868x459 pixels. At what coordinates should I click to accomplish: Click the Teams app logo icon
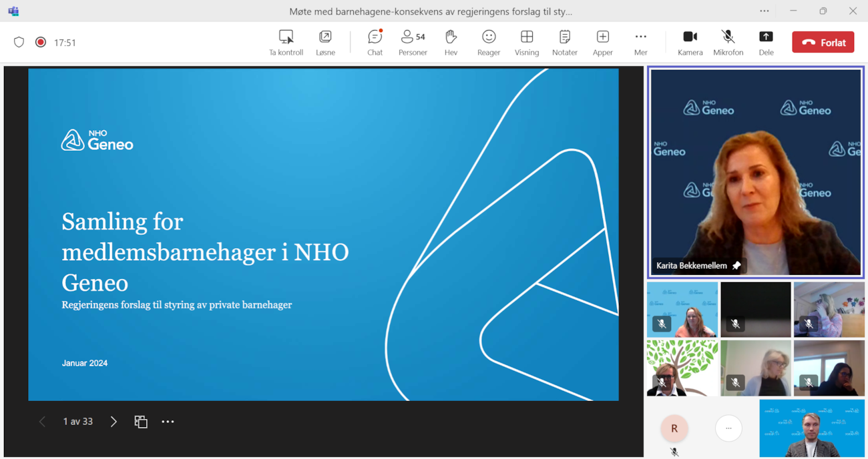point(13,11)
